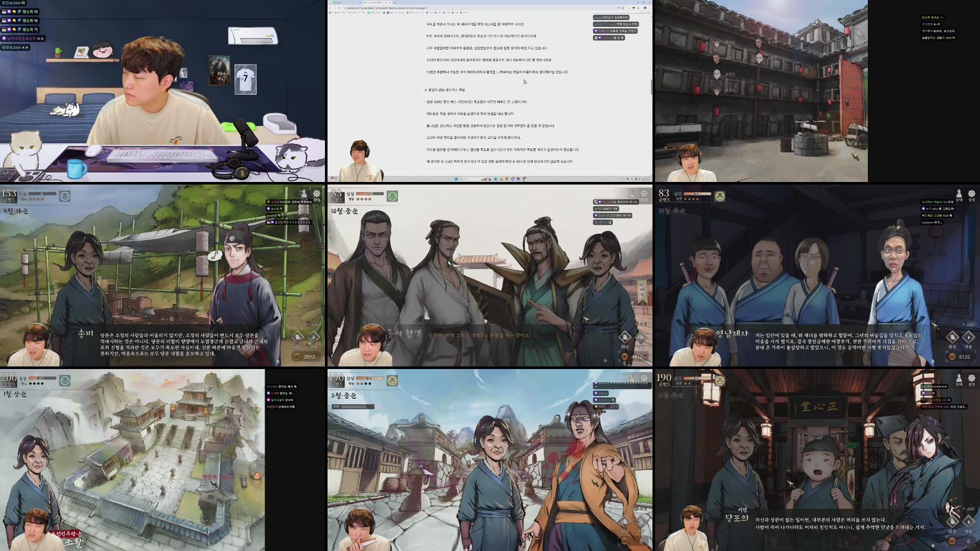The width and height of the screenshot is (980, 551).
Task: Click the 심상 bar in the 10월 중순 scene
Action: click(369, 194)
